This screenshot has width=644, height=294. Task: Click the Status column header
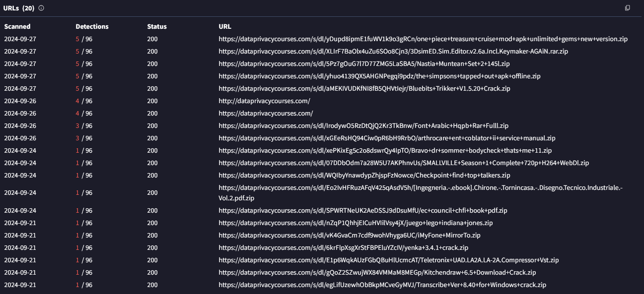tap(157, 27)
